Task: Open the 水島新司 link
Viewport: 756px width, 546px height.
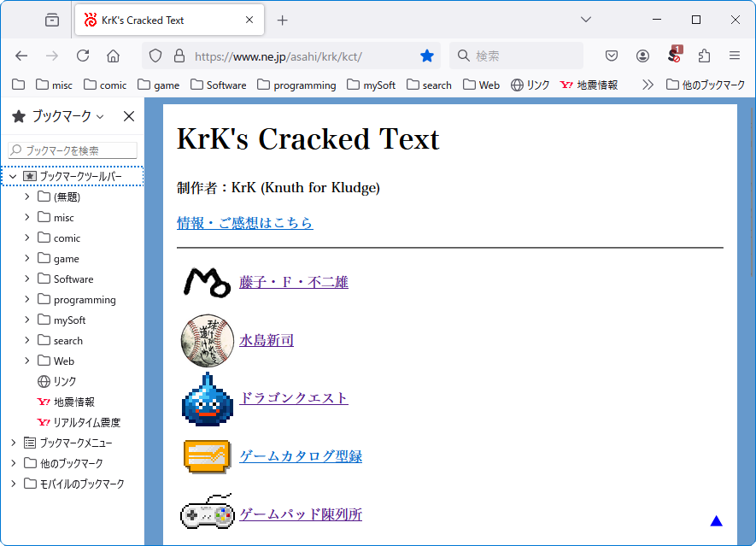Action: coord(267,341)
